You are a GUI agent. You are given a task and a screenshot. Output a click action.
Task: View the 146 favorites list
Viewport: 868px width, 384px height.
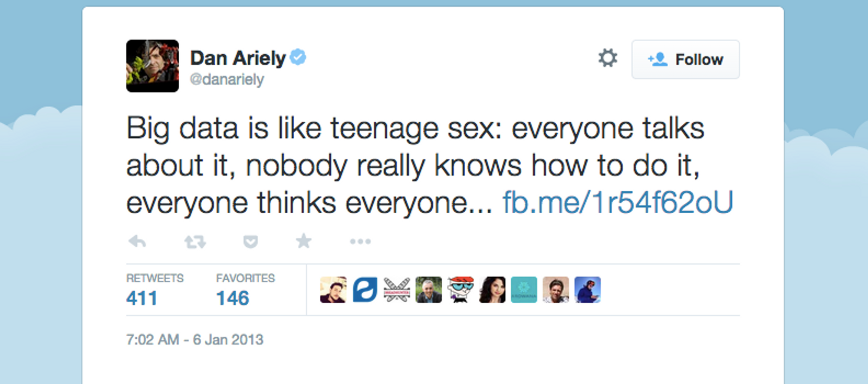pyautogui.click(x=233, y=298)
